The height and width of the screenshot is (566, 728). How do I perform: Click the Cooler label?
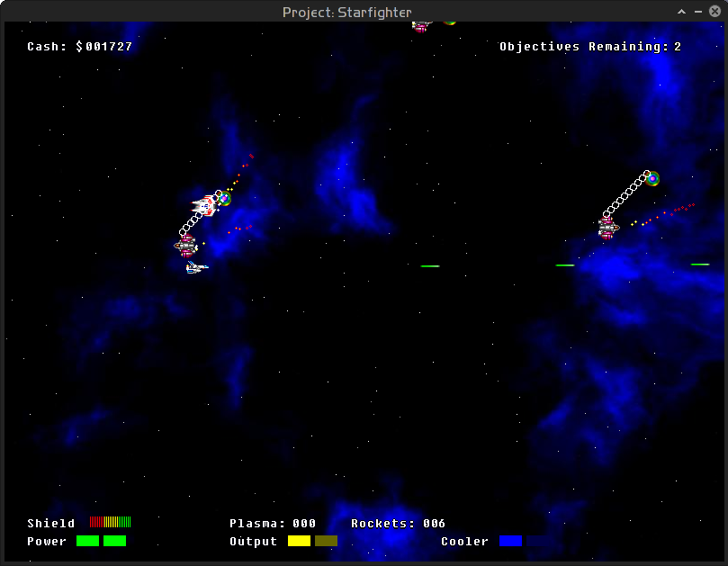coord(464,542)
